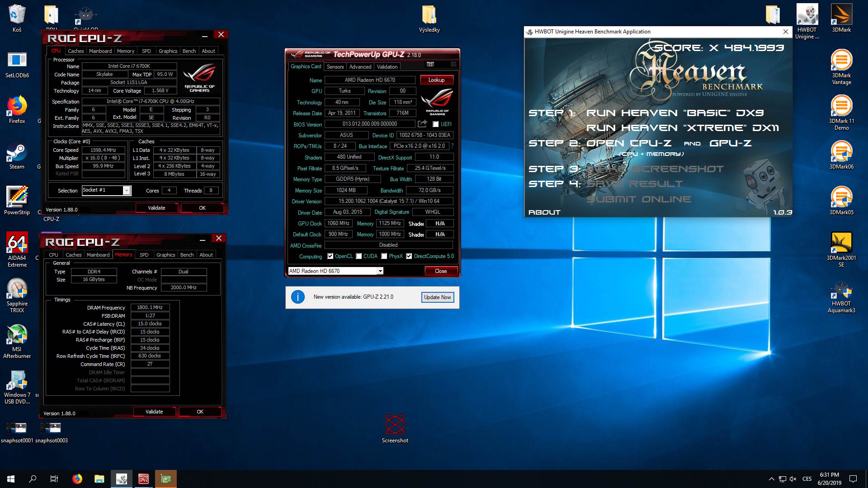Click ABOUT in Heaven Benchmark window
868x488 pixels.
click(x=544, y=212)
